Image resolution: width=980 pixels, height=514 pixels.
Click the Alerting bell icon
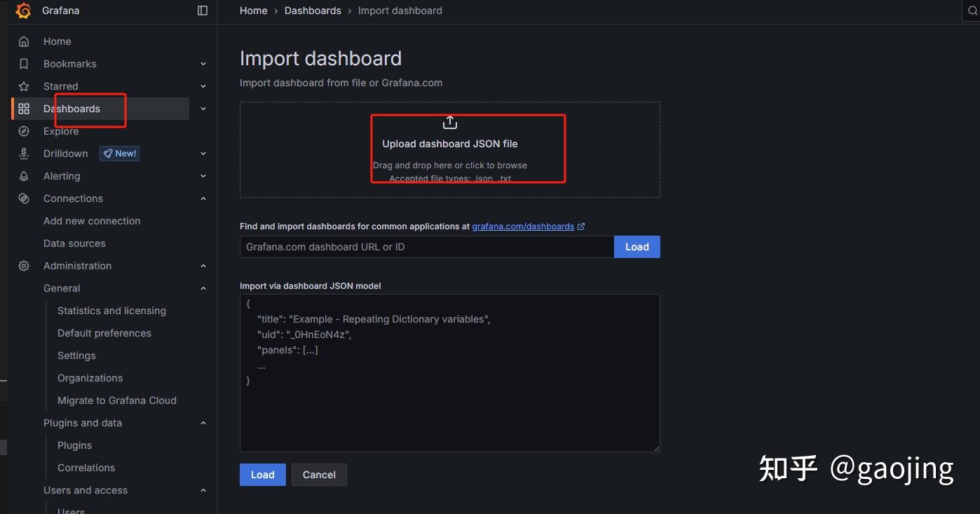(24, 176)
